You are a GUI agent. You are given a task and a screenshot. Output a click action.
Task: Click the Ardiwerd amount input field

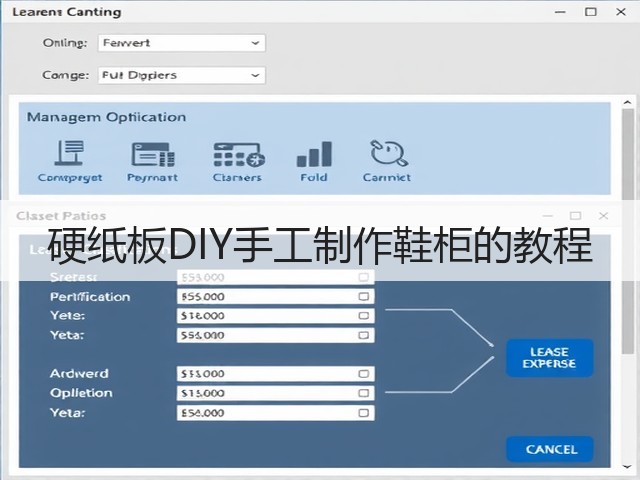coord(276,373)
